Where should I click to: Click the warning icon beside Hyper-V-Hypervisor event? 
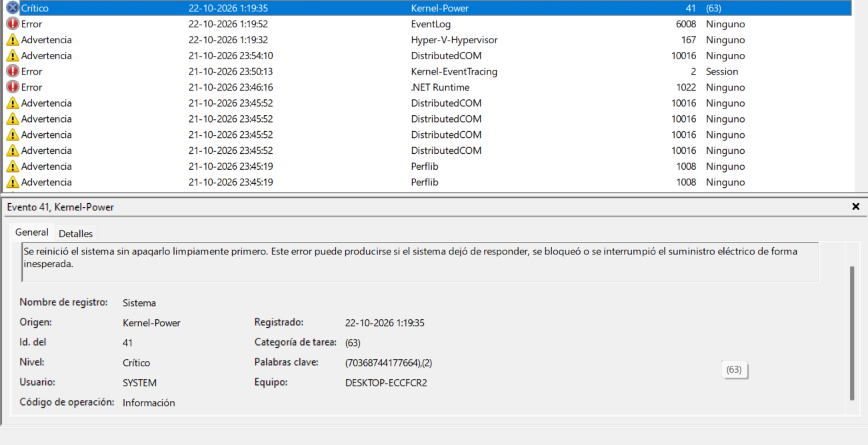13,40
